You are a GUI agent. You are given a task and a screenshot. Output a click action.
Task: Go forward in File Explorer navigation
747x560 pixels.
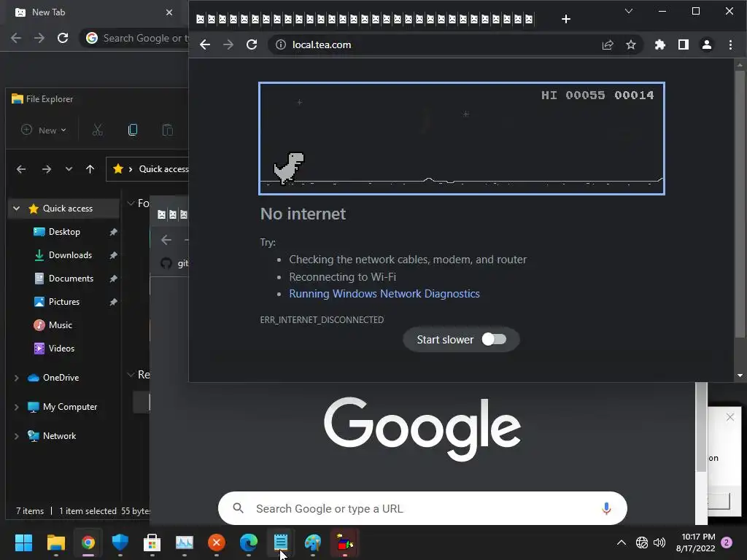pyautogui.click(x=46, y=169)
